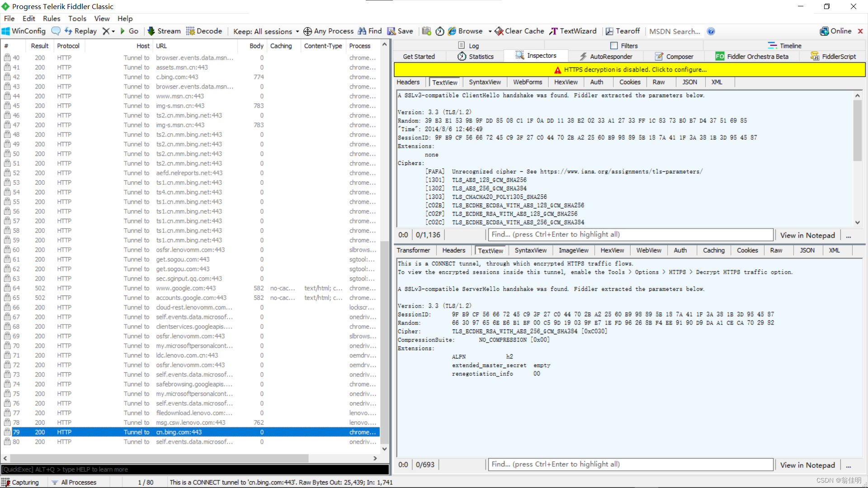Change All Processes filter in status bar
Screen dimensions: 868x488
click(74, 482)
